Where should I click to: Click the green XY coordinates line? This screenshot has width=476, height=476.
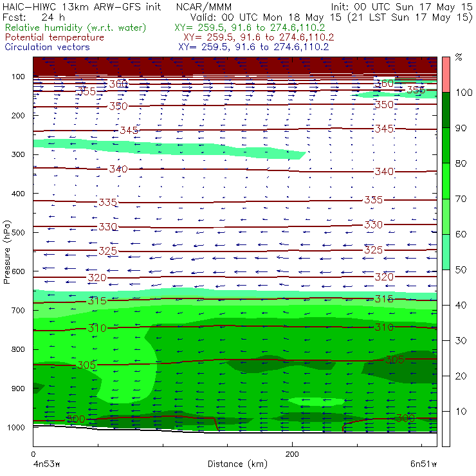tap(250, 28)
